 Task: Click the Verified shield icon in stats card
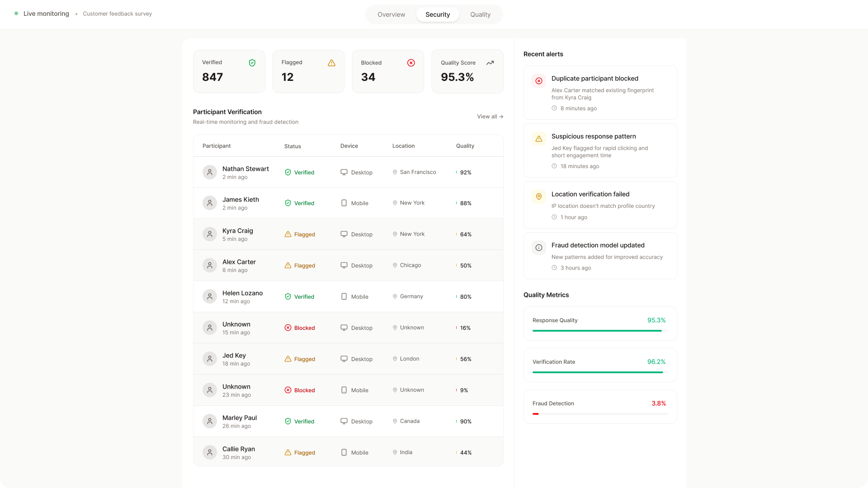[x=252, y=63]
